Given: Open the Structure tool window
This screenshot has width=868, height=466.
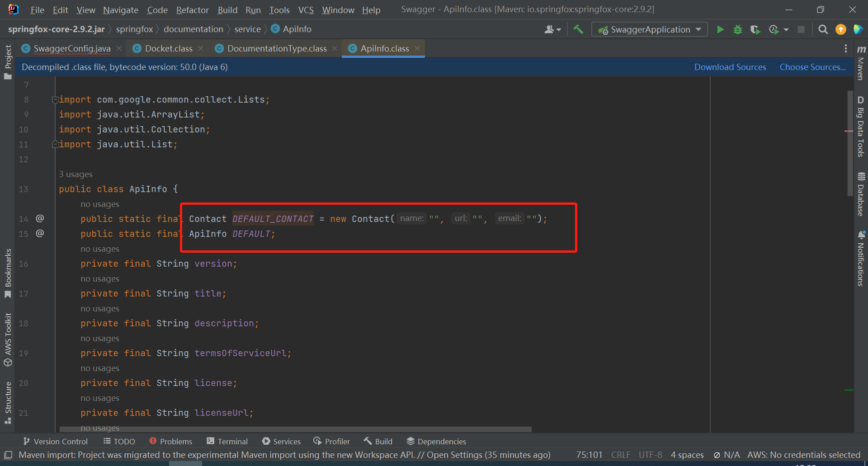Looking at the screenshot, I should 8,402.
